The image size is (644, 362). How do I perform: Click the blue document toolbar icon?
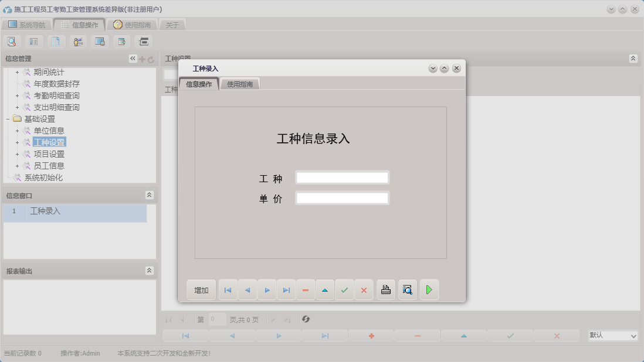pyautogui.click(x=56, y=42)
